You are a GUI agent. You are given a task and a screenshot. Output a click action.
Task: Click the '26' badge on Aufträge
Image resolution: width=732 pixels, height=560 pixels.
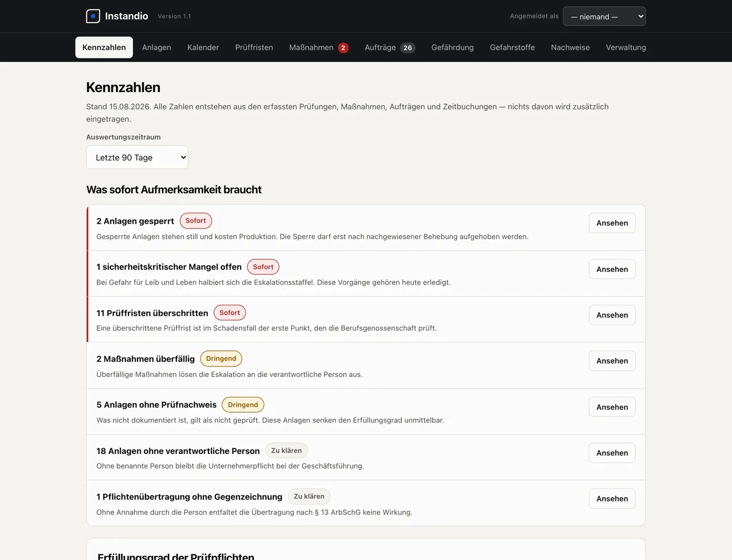(x=408, y=48)
